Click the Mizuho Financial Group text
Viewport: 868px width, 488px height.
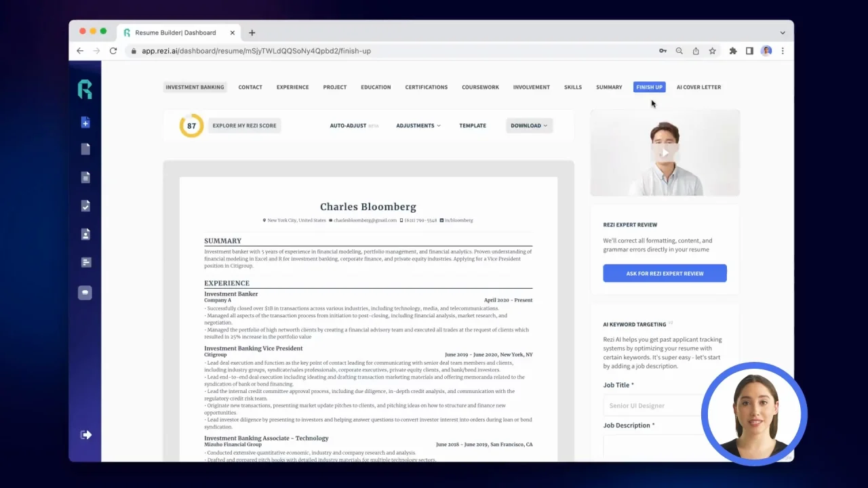(233, 445)
